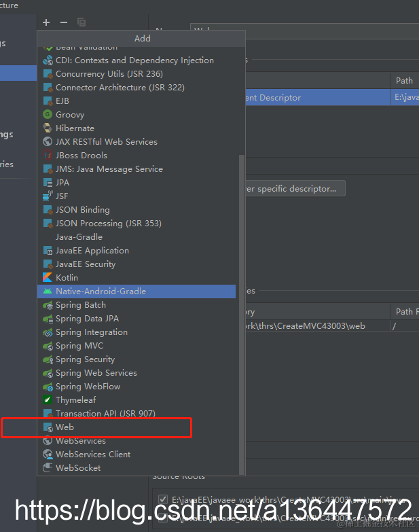
Task: Click the Kotlin logo icon
Action: click(48, 277)
